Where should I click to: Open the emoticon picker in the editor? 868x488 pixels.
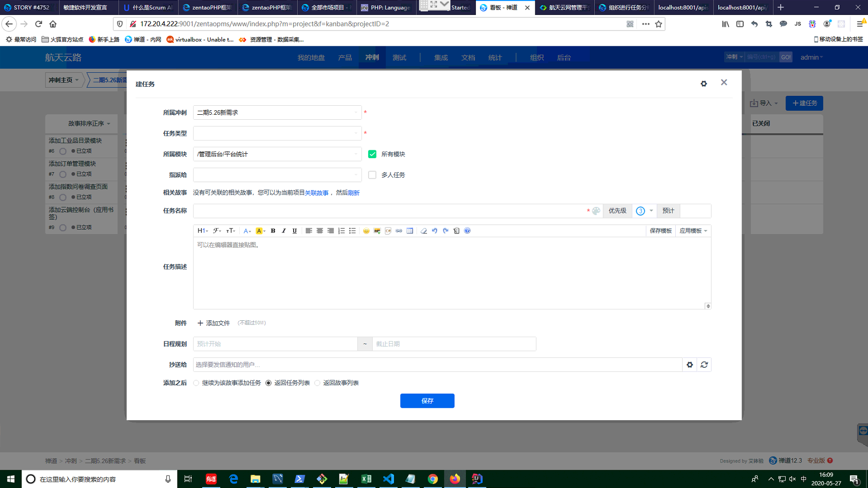coord(366,231)
